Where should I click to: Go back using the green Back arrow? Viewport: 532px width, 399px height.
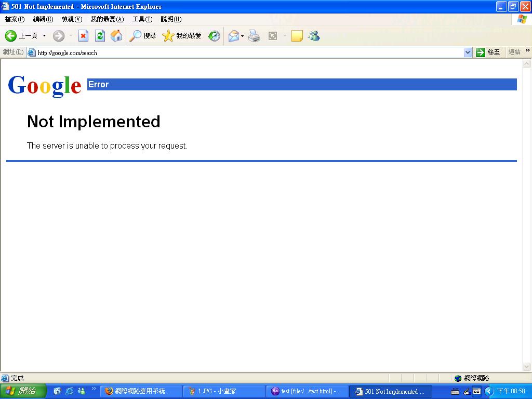coord(10,36)
